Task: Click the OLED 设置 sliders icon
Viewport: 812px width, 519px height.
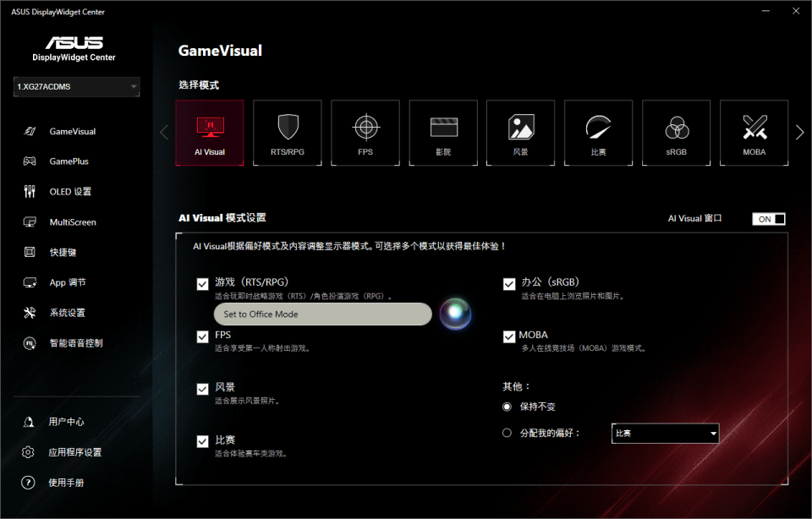Action: pyautogui.click(x=30, y=192)
